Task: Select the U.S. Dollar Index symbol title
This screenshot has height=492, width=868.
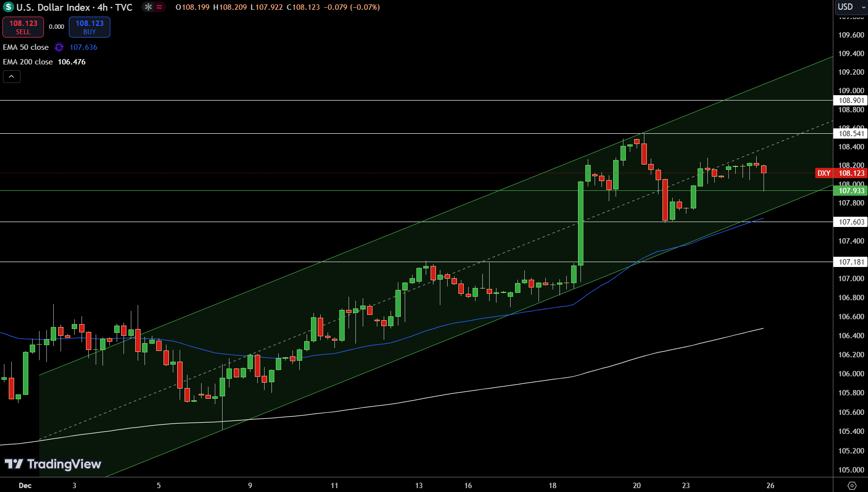Action: [x=74, y=7]
